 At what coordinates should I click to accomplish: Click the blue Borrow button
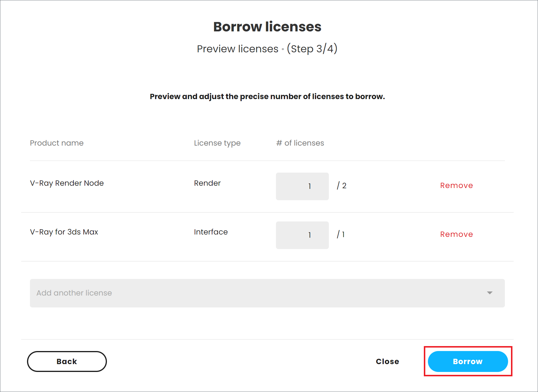point(468,361)
